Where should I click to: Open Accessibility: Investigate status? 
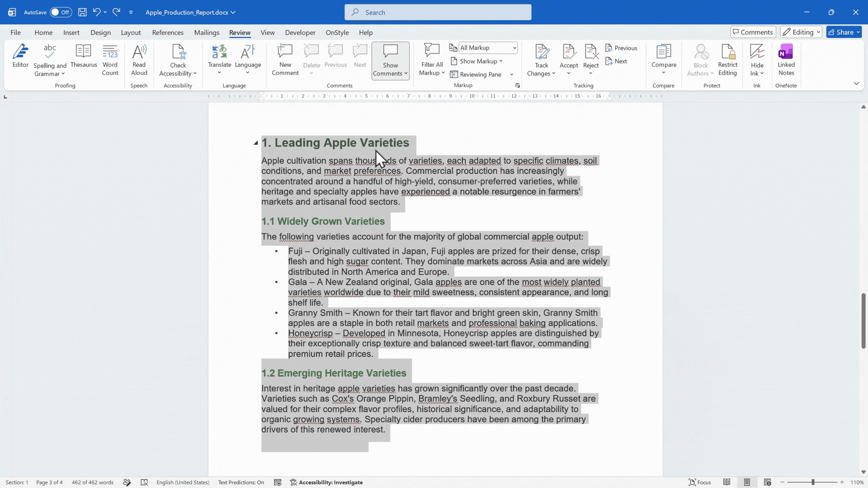[x=326, y=483]
